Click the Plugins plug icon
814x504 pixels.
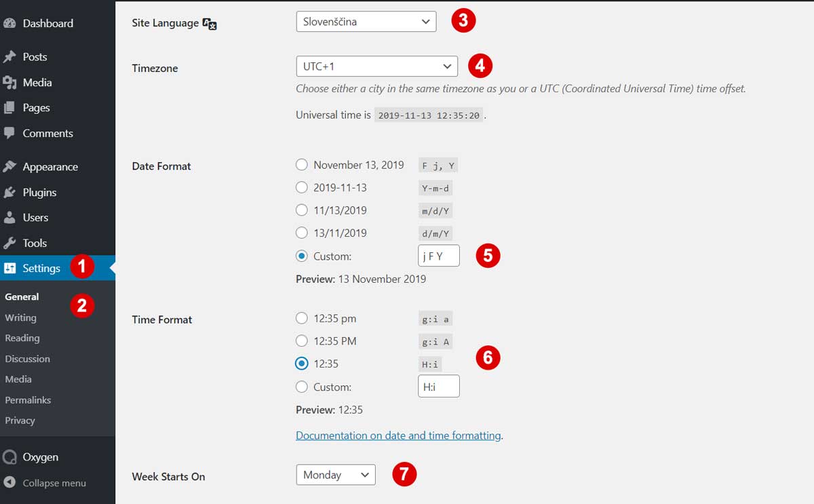pyautogui.click(x=9, y=192)
